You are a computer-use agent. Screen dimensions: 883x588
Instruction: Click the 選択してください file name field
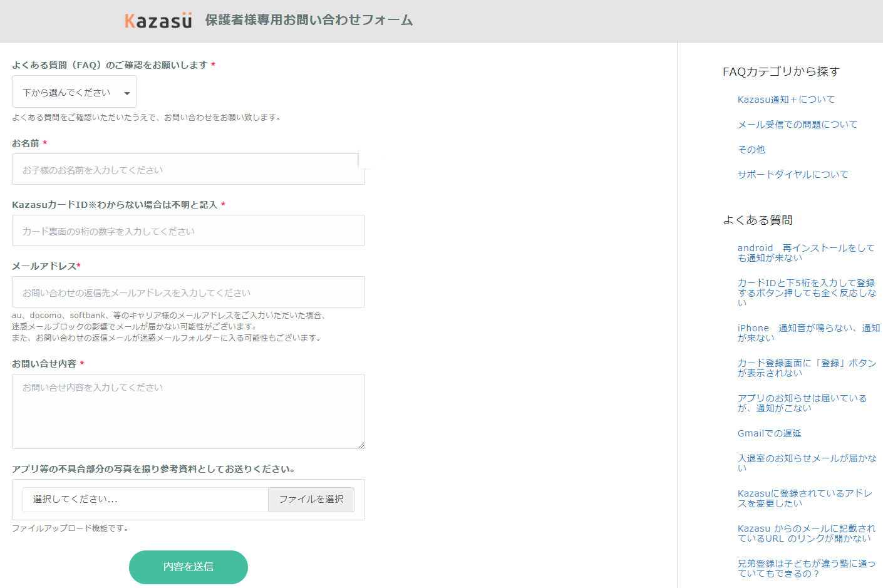click(x=145, y=499)
